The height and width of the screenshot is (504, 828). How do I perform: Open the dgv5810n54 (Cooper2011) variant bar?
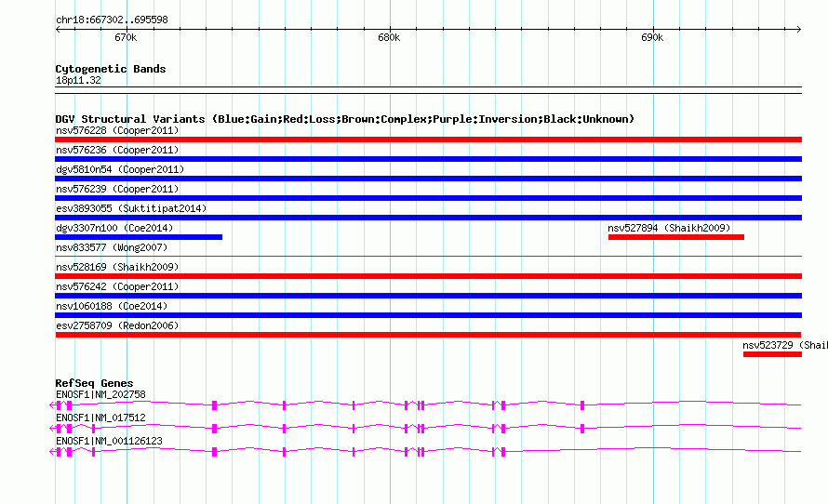(x=428, y=179)
